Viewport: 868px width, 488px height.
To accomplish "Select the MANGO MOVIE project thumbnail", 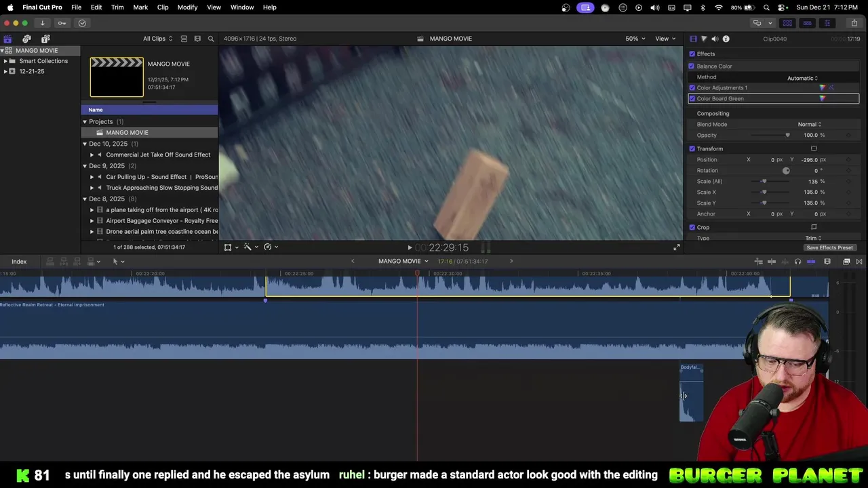I will pyautogui.click(x=117, y=77).
